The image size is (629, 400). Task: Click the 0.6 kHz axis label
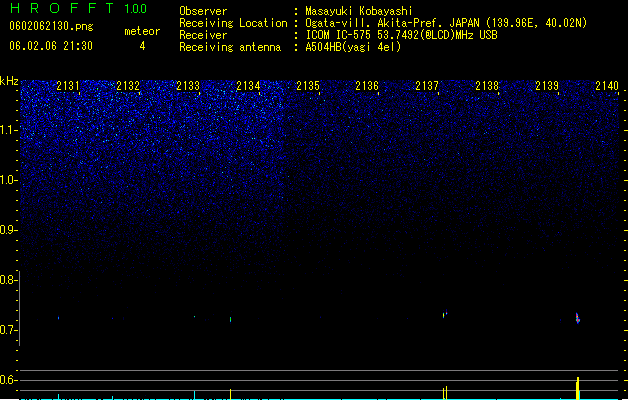pyautogui.click(x=8, y=380)
